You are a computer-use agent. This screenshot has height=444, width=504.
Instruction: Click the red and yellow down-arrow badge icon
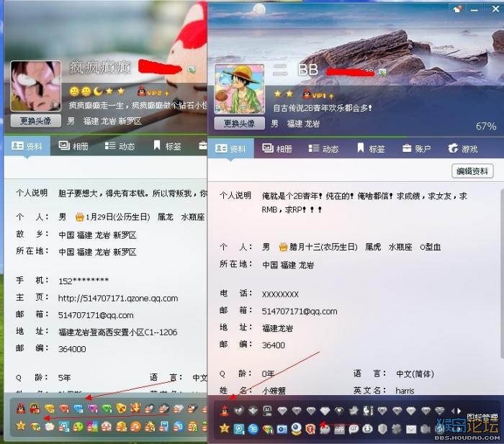click(135, 408)
